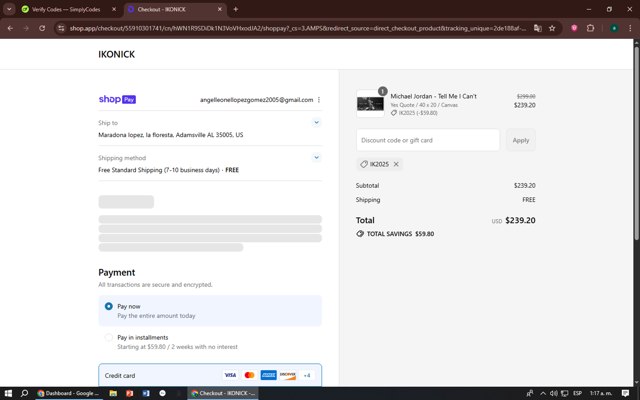Click the Total $239.20 amount

click(x=520, y=220)
